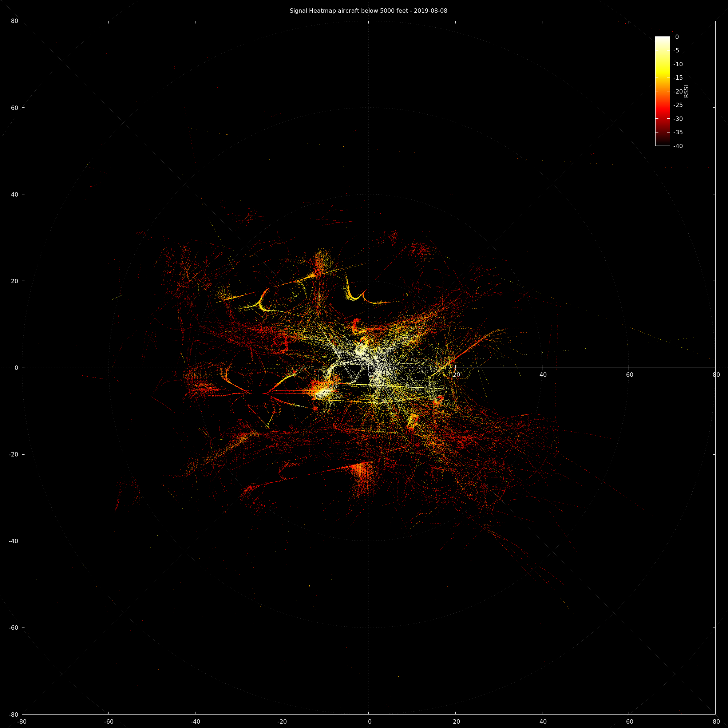Click the 80 tick on left y-axis top
Image resolution: width=728 pixels, height=728 pixels.
(14, 21)
